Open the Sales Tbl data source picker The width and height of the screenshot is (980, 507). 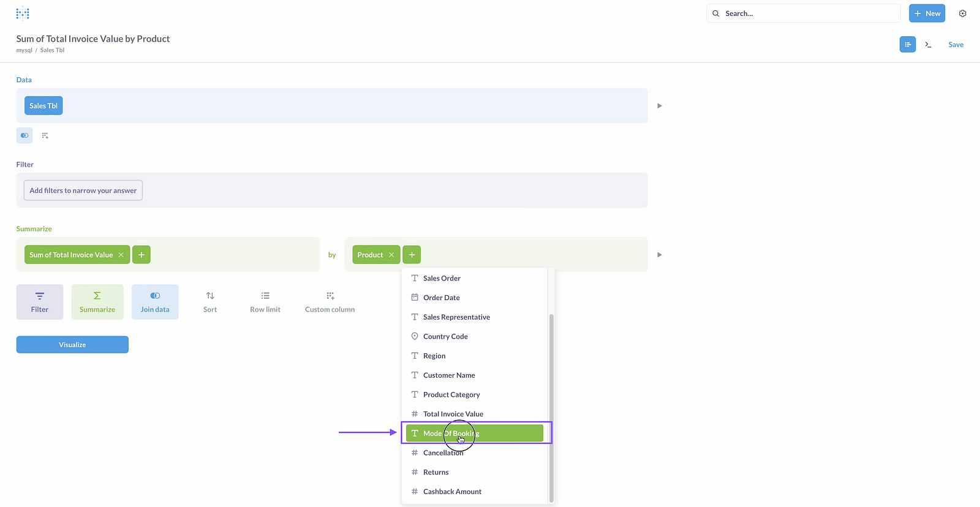[43, 106]
